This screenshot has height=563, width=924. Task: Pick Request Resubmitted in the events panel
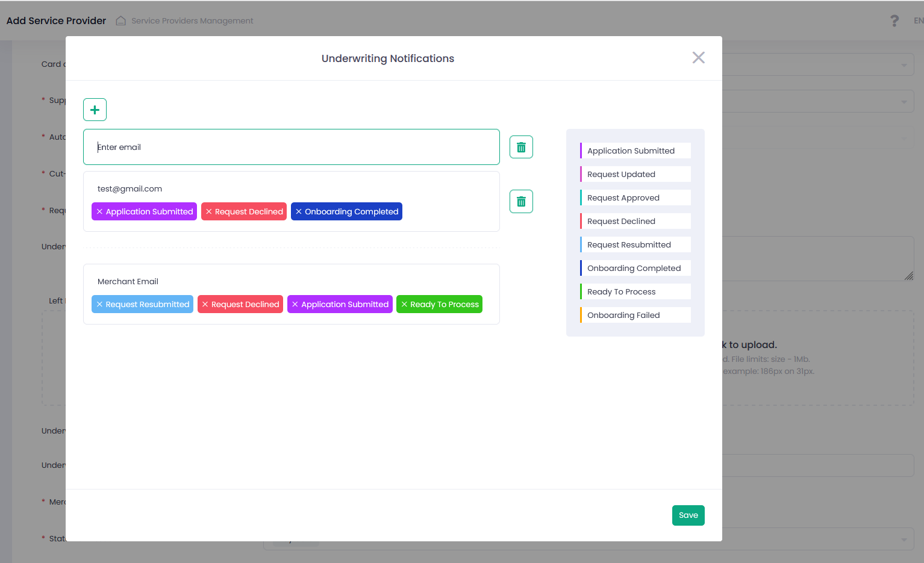(635, 244)
